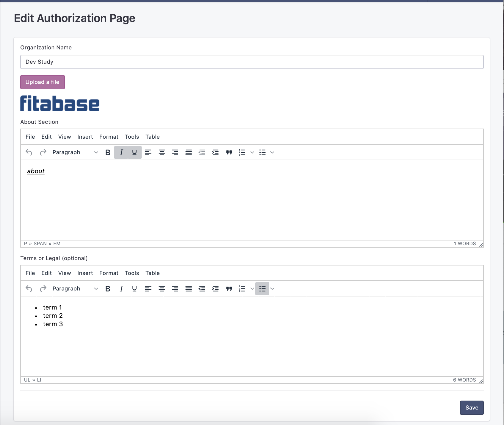Open Format menu in About Section editor
The image size is (504, 425).
click(109, 137)
